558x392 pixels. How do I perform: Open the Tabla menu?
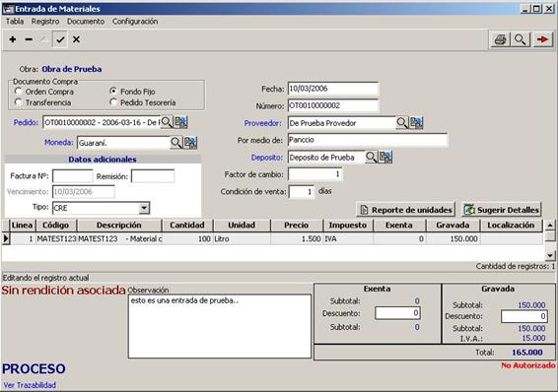[x=15, y=22]
